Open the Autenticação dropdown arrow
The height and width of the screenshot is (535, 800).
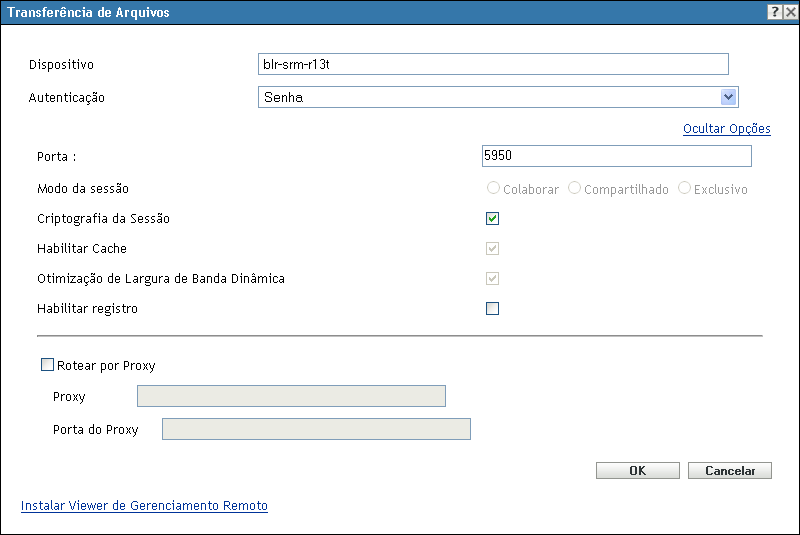click(728, 97)
